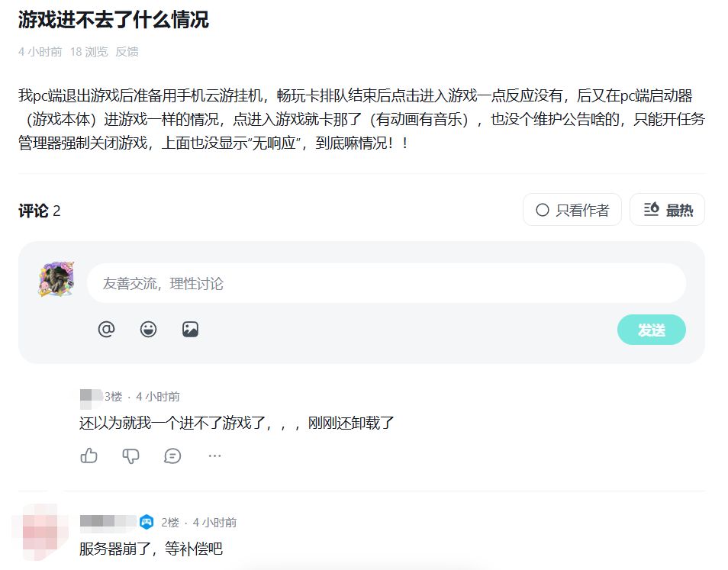Click the insert image icon
Image resolution: width=728 pixels, height=570 pixels.
click(190, 330)
